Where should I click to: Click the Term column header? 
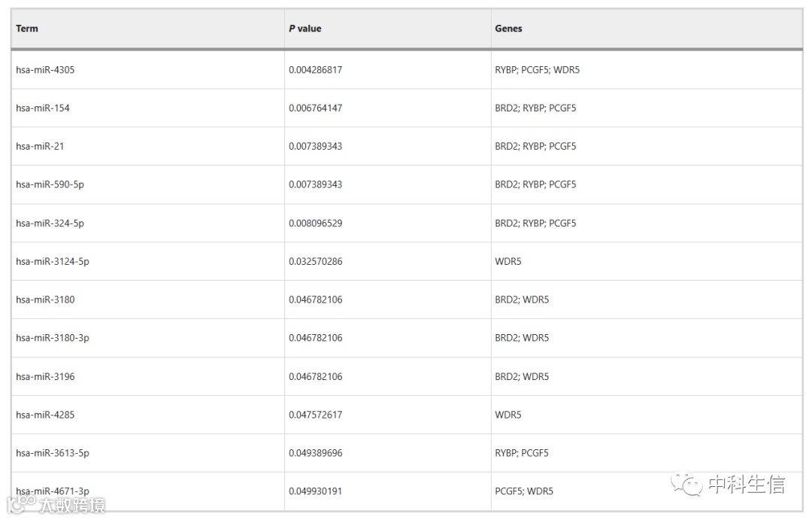point(27,29)
